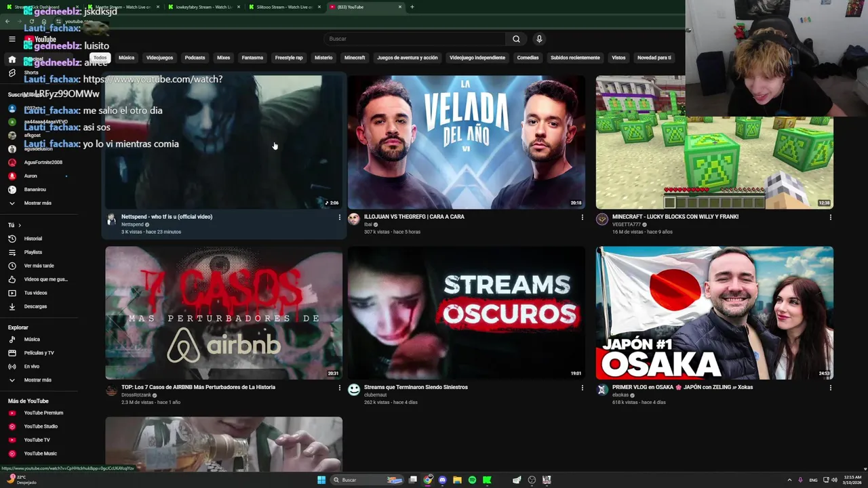Play the Japón Osaka vlog thumbnail
Image resolution: width=868 pixels, height=488 pixels.
pos(715,312)
